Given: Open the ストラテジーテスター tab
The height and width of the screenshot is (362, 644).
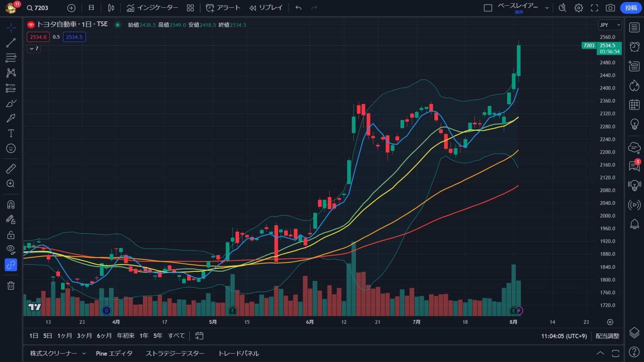Looking at the screenshot, I should 175,353.
